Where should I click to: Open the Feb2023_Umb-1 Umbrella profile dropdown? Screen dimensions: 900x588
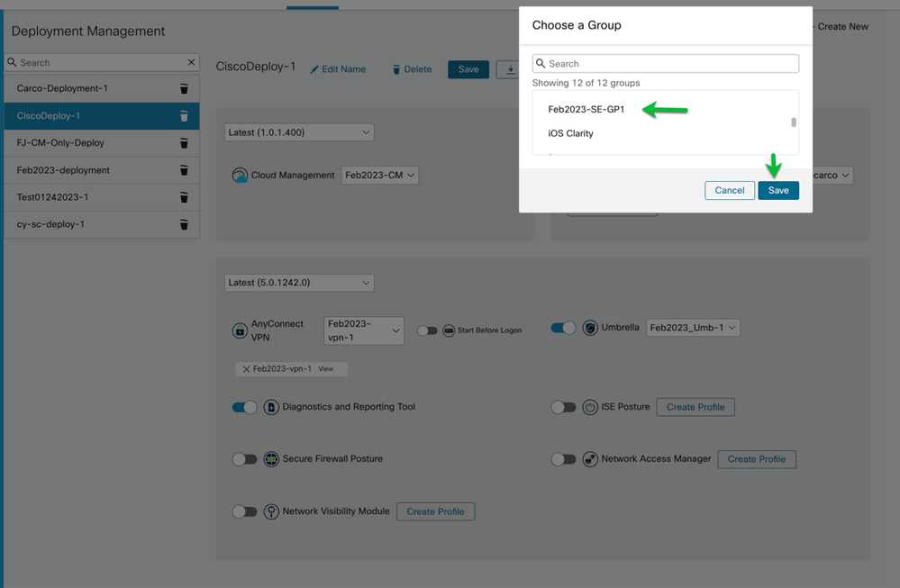pyautogui.click(x=693, y=328)
